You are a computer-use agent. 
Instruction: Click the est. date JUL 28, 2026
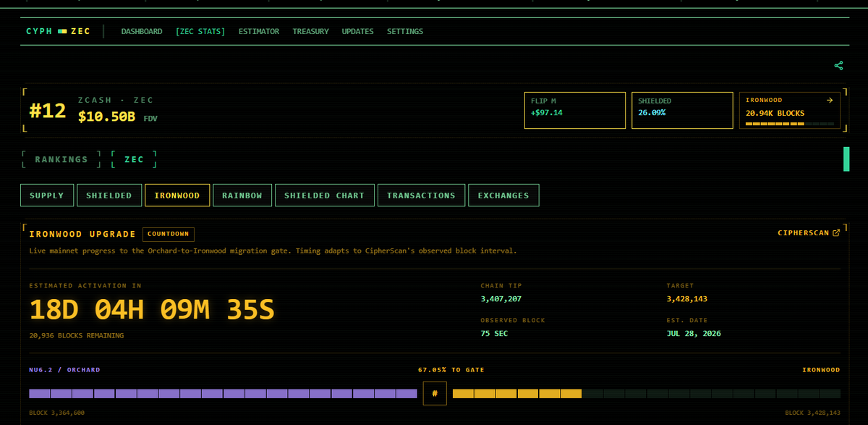pyautogui.click(x=694, y=334)
